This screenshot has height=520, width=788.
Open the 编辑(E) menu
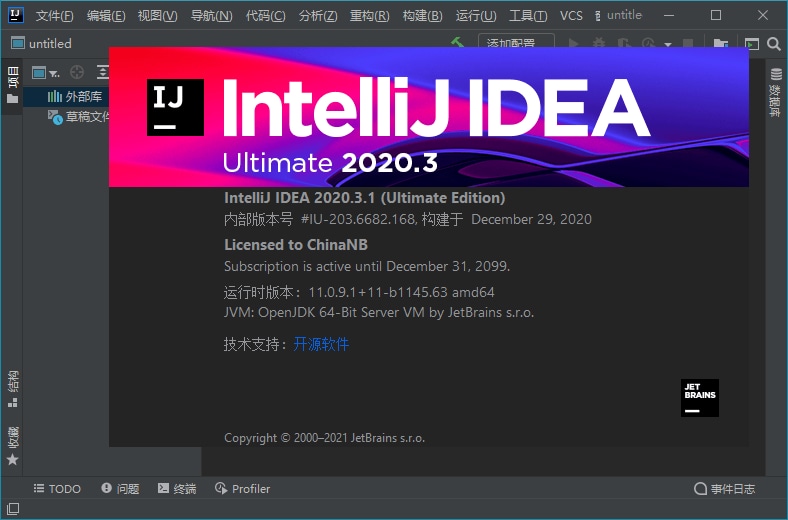[x=106, y=16]
